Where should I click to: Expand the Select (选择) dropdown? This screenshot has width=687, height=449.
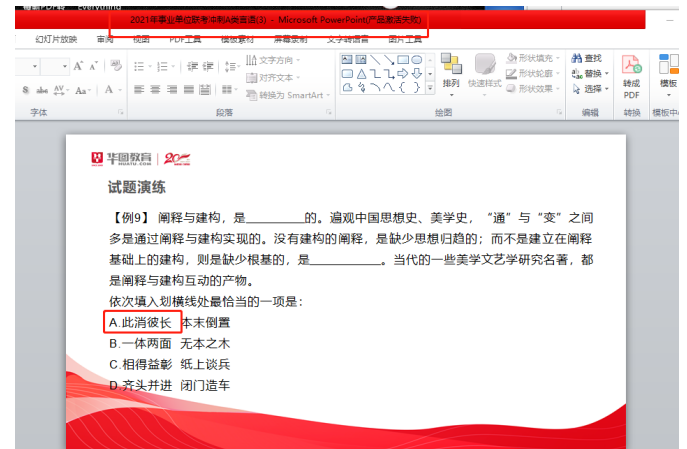tap(590, 89)
